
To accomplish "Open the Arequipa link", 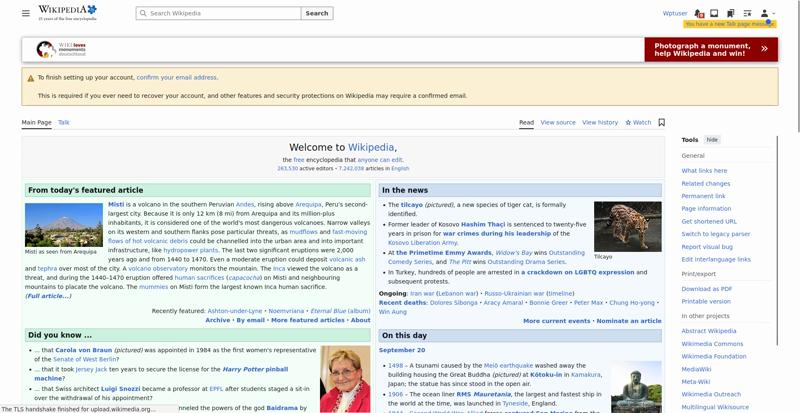I will point(308,205).
